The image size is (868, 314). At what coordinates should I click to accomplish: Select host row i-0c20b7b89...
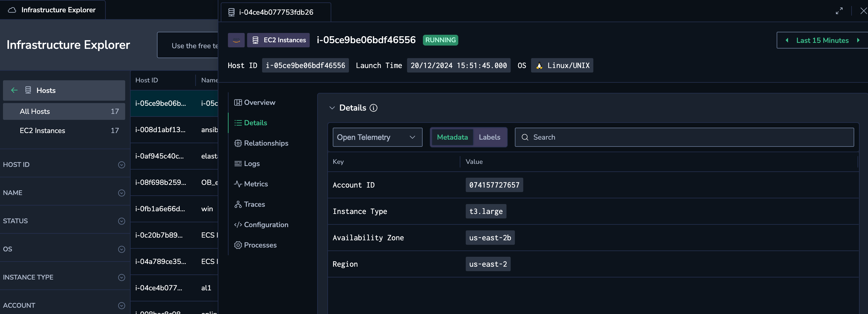[x=174, y=235]
